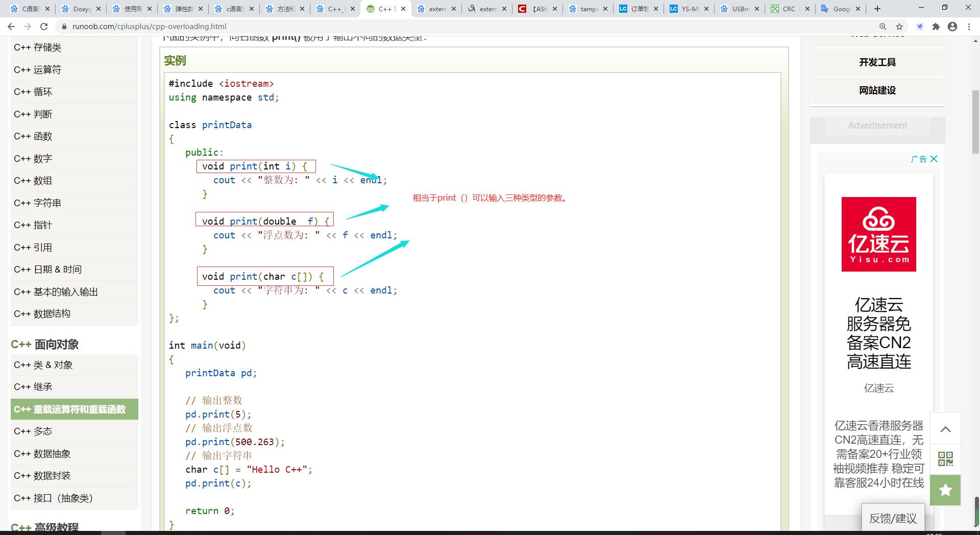Close the 广告 ad with its X
Screen dimensions: 980x535
coord(935,159)
